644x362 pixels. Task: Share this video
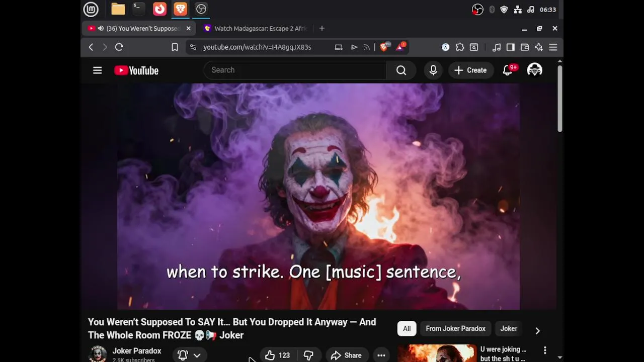[346, 355]
